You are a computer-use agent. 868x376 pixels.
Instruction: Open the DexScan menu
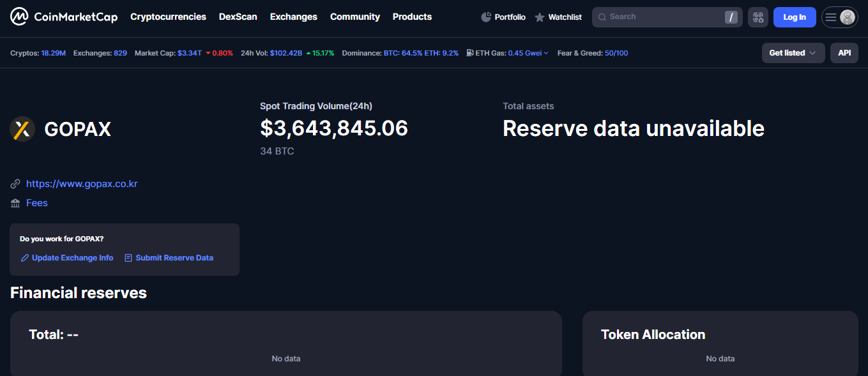tap(238, 17)
